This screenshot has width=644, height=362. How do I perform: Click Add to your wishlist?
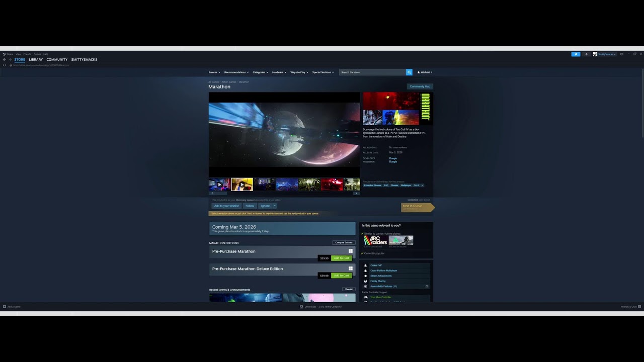[x=226, y=206]
